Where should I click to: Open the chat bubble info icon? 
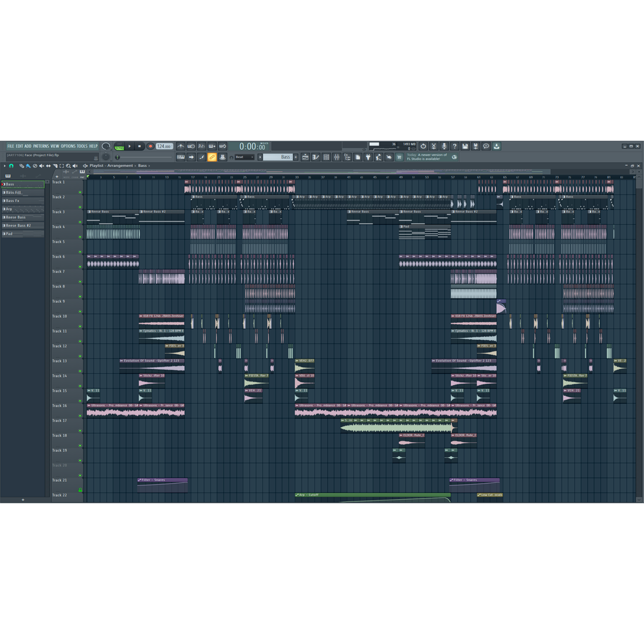pos(486,146)
